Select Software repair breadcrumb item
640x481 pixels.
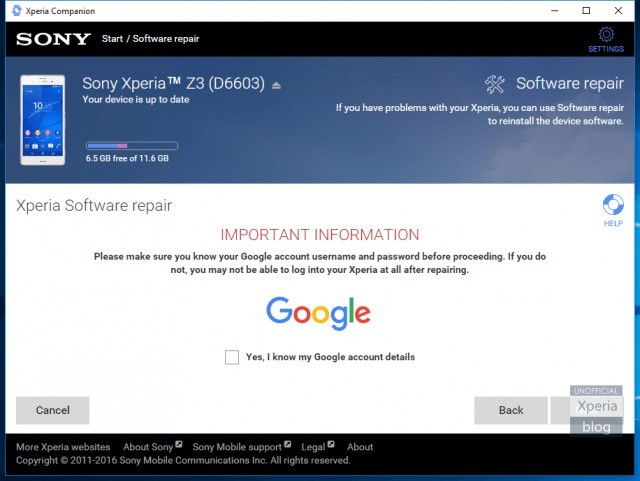(x=167, y=39)
